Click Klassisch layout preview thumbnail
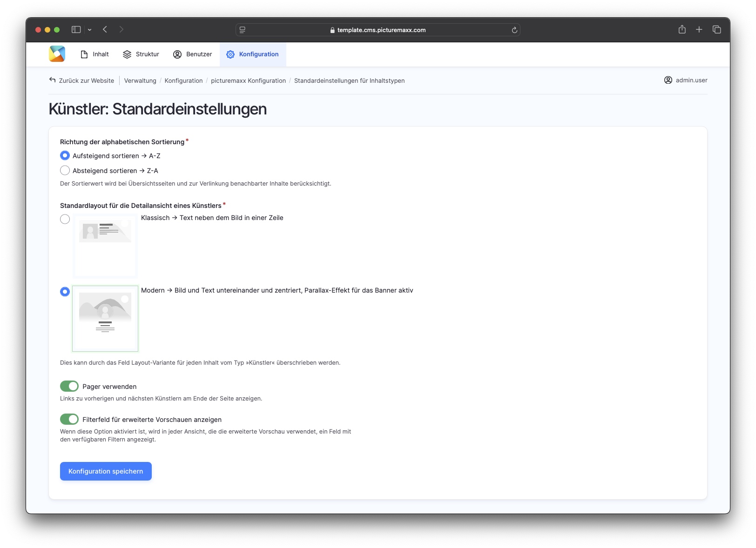 [105, 246]
